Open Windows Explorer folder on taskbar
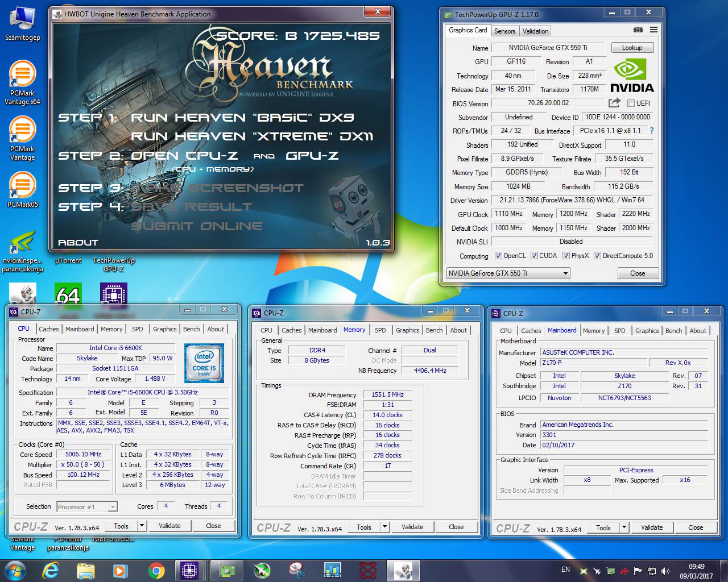This screenshot has height=582, width=728. [86, 570]
